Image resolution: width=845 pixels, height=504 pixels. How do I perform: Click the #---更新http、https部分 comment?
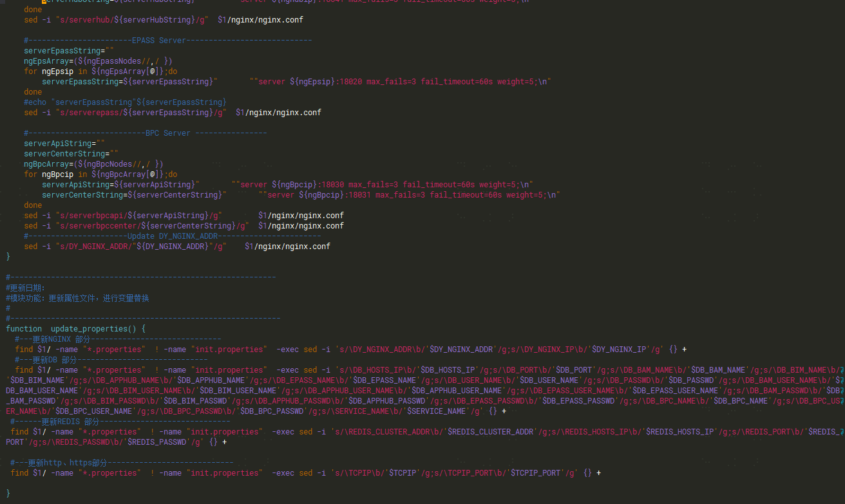[122, 463]
